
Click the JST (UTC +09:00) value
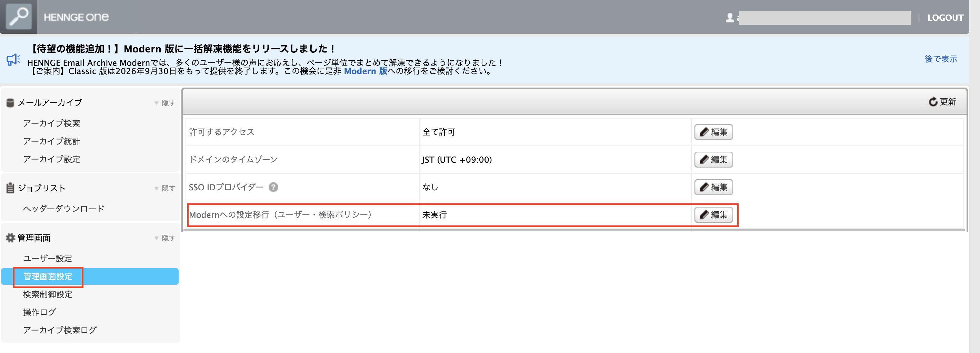457,160
